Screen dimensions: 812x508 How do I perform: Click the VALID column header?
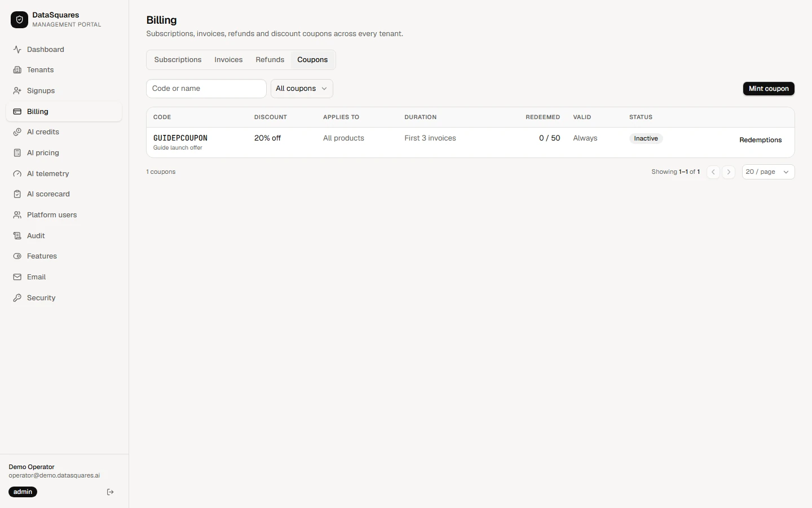pyautogui.click(x=582, y=117)
